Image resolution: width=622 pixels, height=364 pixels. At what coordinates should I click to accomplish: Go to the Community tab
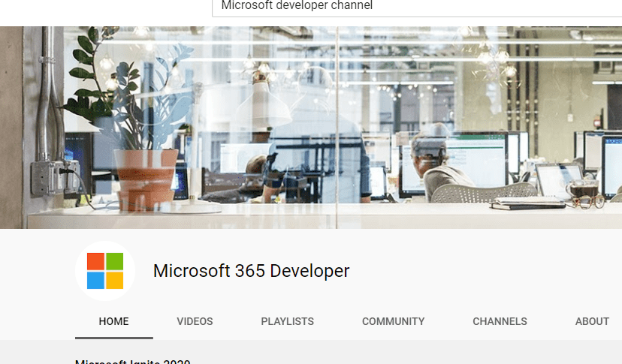[393, 321]
